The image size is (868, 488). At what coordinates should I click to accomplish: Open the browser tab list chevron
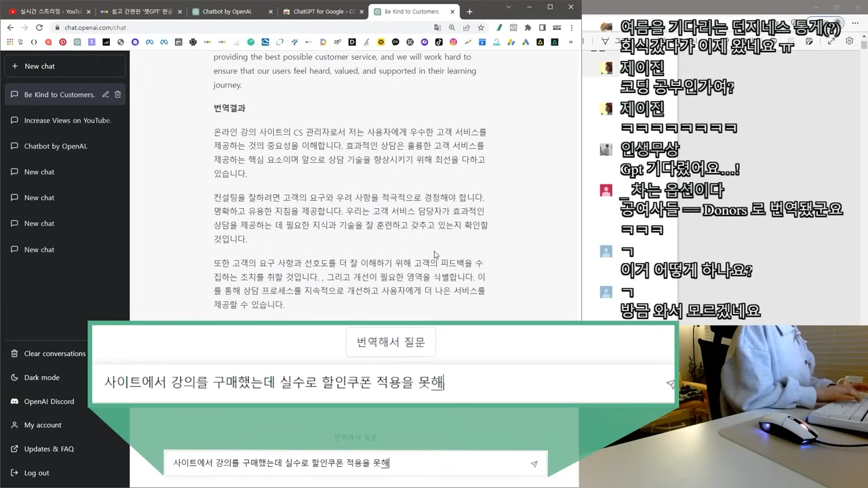(x=509, y=7)
